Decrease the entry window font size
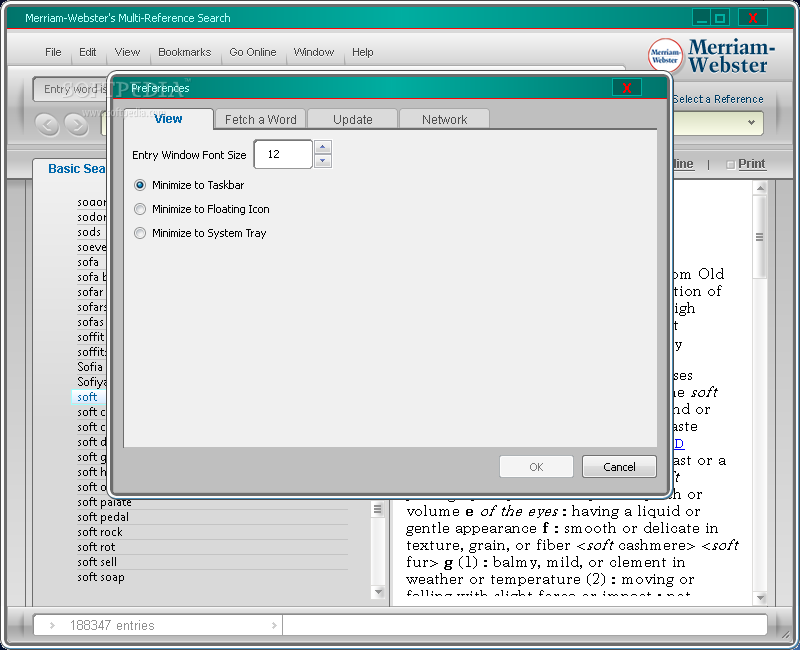 (322, 161)
